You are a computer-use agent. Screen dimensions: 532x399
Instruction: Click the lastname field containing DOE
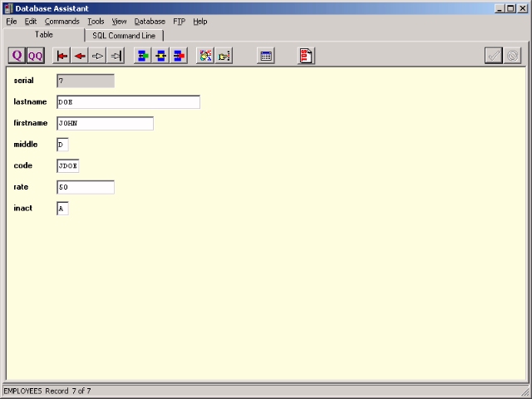pyautogui.click(x=128, y=102)
